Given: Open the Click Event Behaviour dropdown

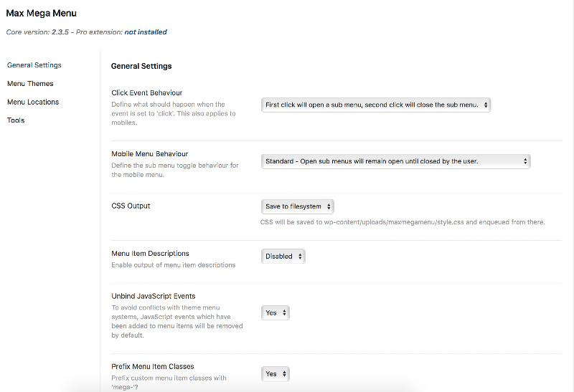Looking at the screenshot, I should [x=376, y=105].
